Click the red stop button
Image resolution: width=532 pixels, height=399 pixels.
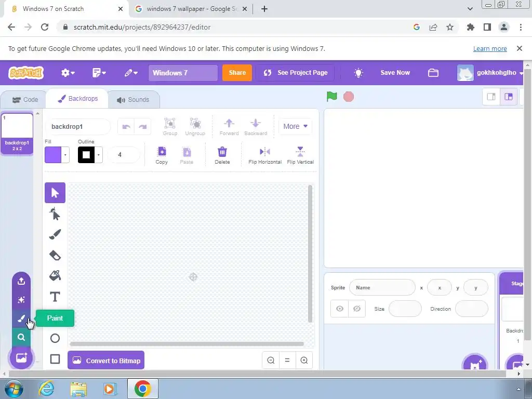click(349, 97)
